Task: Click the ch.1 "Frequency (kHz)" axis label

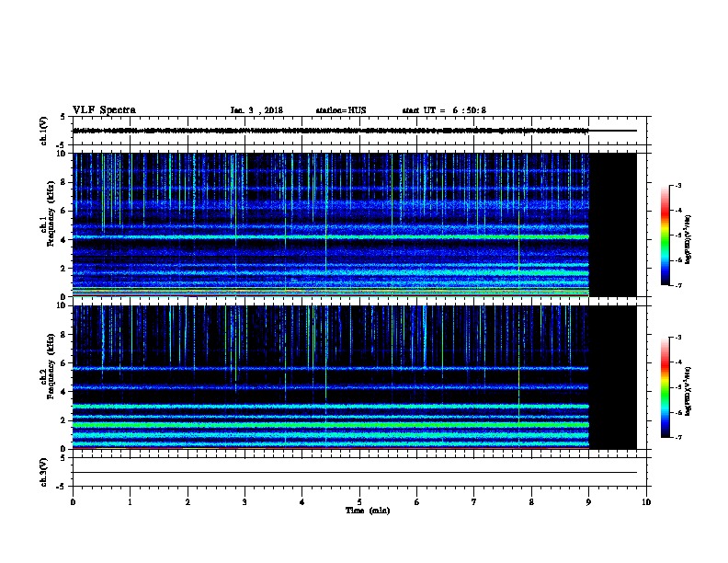Action: (x=51, y=213)
